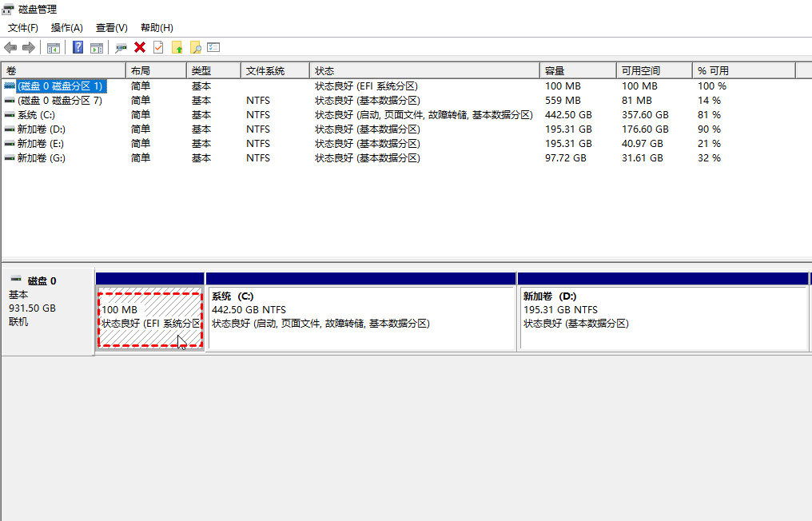Image resolution: width=812 pixels, height=521 pixels.
Task: Click the forward arrow in toolbar
Action: click(x=29, y=48)
